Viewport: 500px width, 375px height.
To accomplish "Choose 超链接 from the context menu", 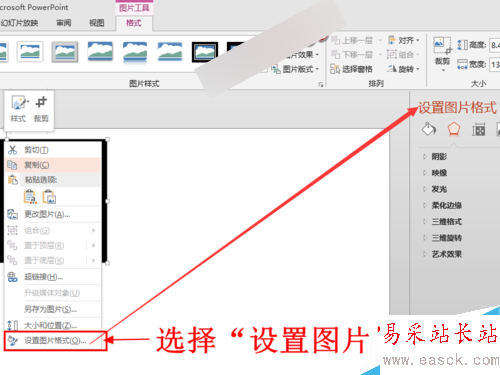I will tap(53, 277).
